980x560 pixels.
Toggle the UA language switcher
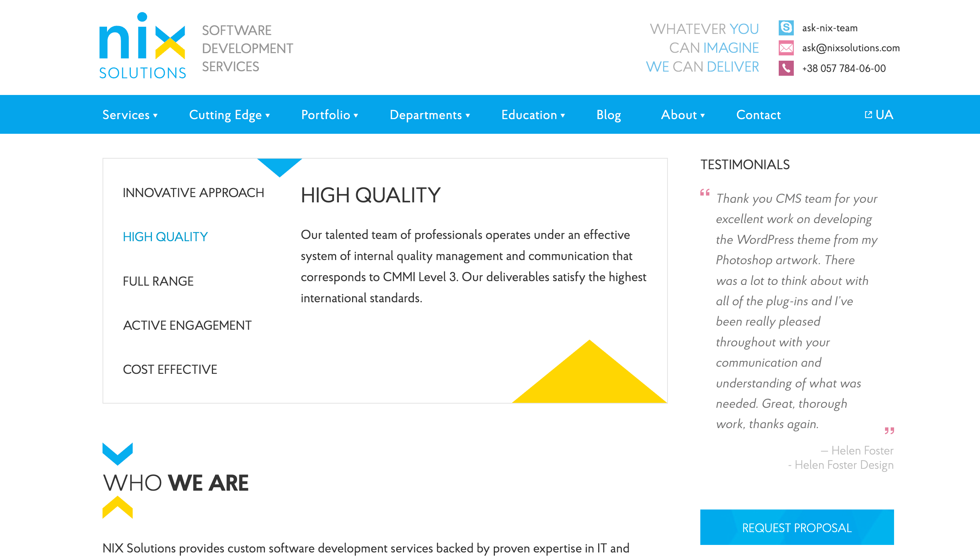pos(879,115)
